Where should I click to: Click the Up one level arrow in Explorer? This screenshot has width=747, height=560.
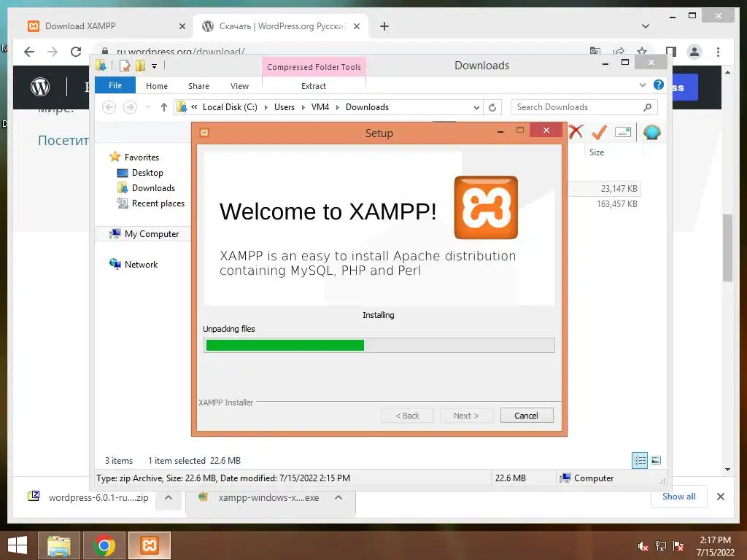tap(164, 107)
